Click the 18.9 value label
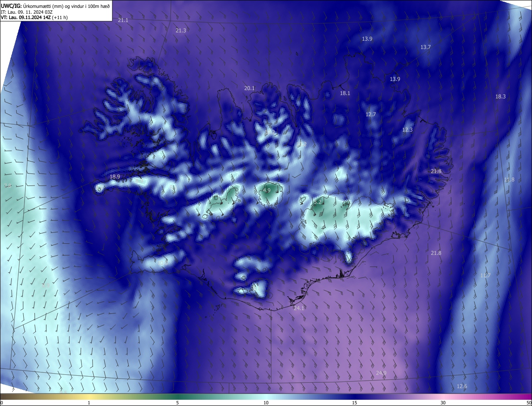The height and width of the screenshot is (406, 532). [x=115, y=176]
